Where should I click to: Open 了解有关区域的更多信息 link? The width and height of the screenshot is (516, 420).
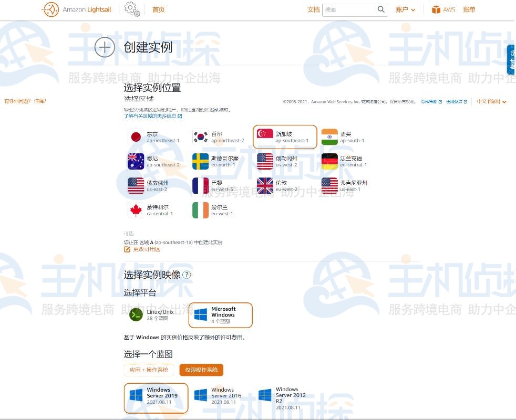(152, 116)
